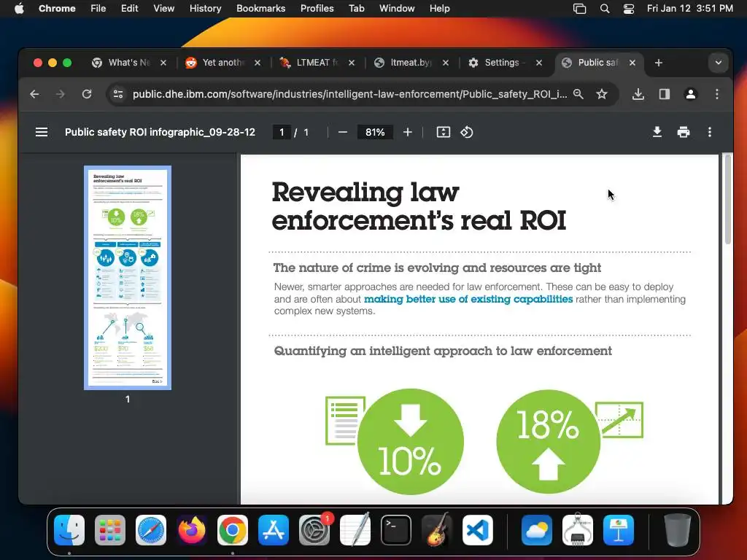Screen dimensions: 747x560
Task: Launch Firefox from the Dock
Action: coord(192,530)
